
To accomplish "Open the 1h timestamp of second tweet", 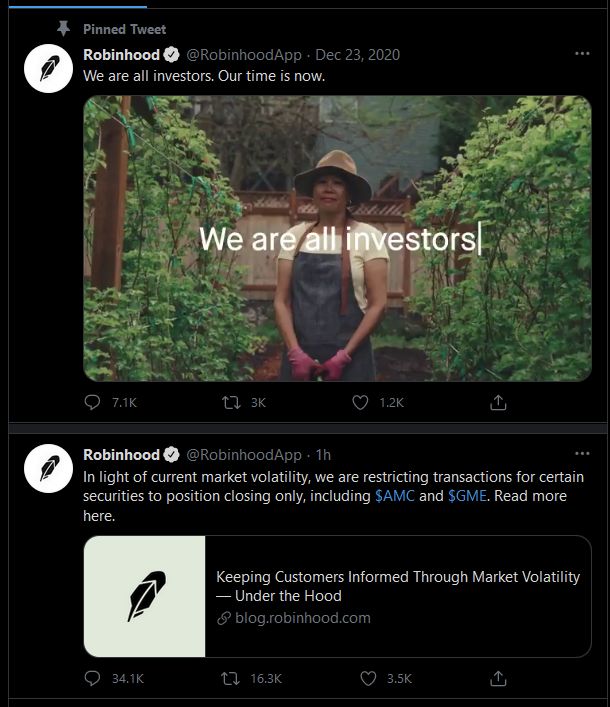I will click(323, 455).
